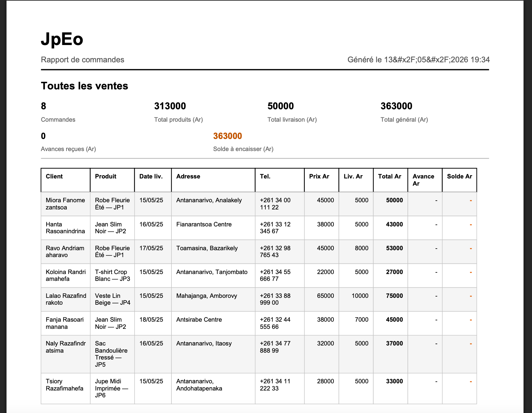The width and height of the screenshot is (532, 413).
Task: Click the Client column header
Action: coord(66,180)
